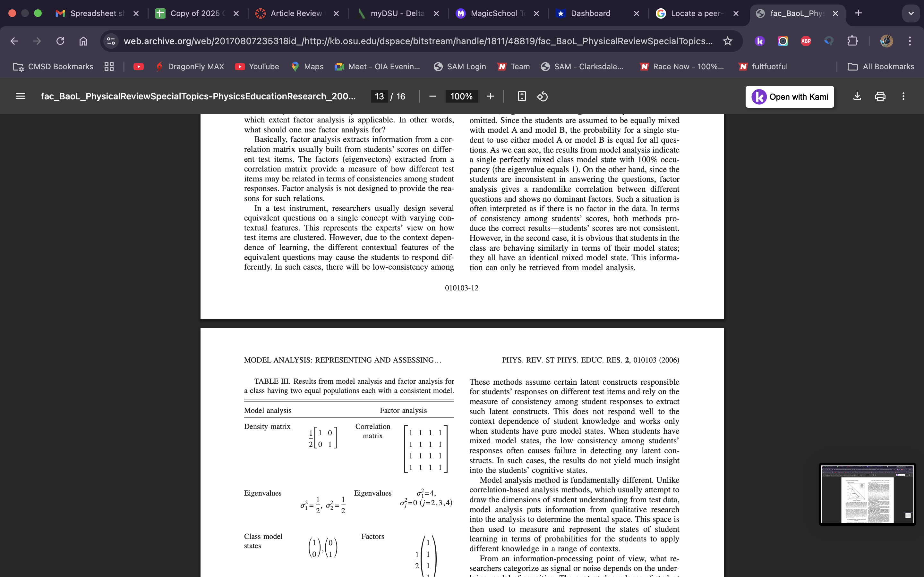Print the PDF document
924x577 pixels.
[x=880, y=96]
